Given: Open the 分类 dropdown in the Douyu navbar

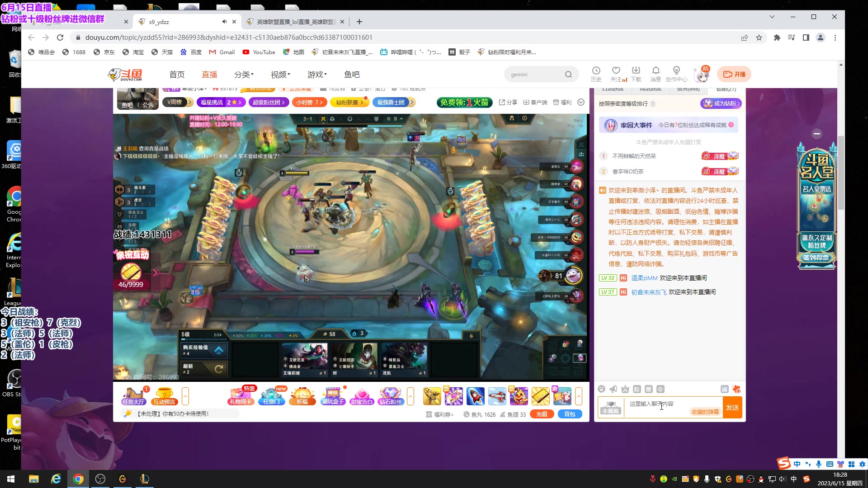Looking at the screenshot, I should [243, 74].
